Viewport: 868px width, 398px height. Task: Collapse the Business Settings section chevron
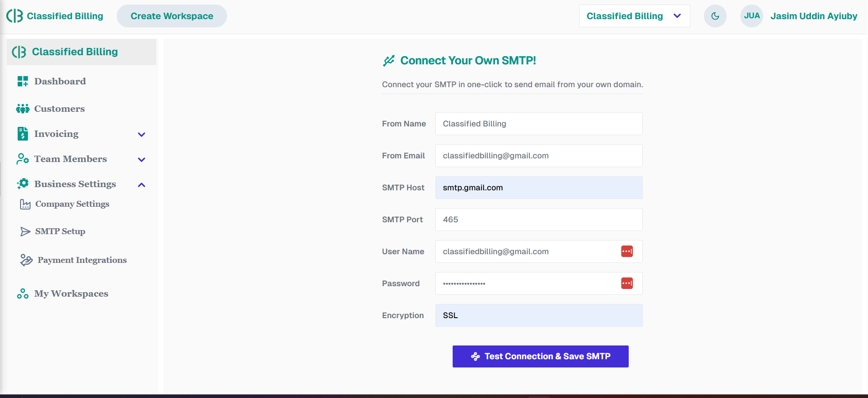coord(141,184)
